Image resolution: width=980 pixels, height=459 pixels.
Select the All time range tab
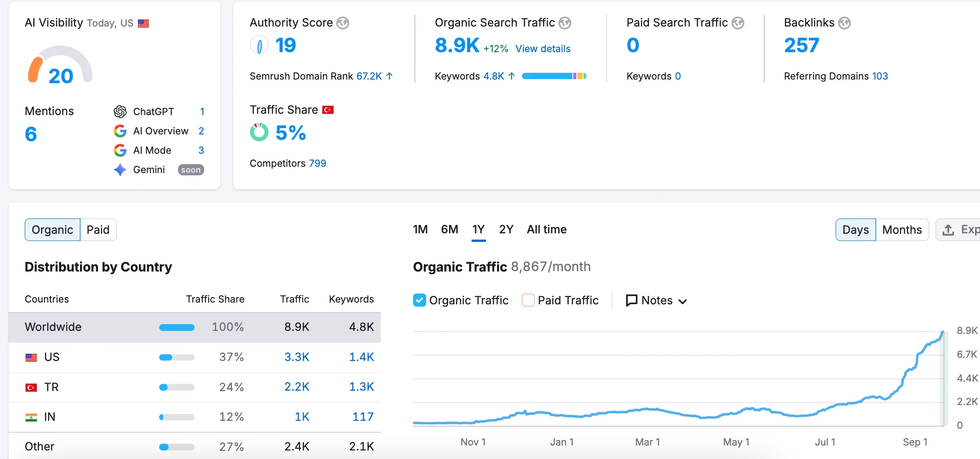[546, 229]
